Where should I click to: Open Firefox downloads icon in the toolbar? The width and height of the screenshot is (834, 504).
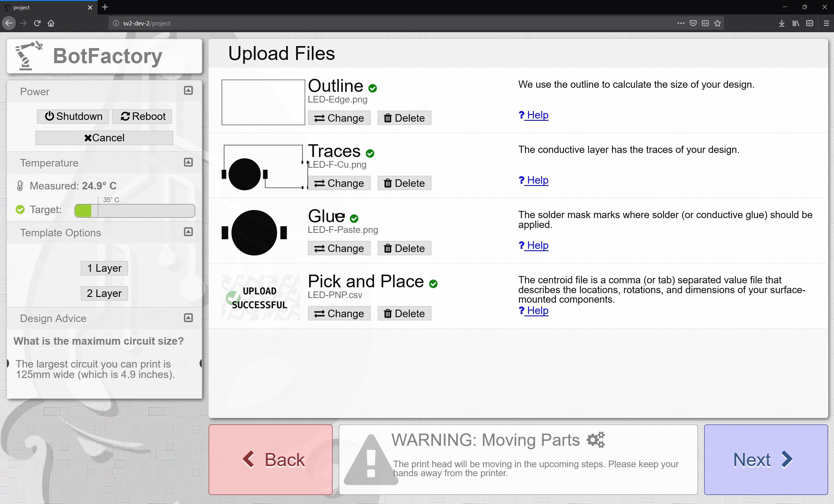tap(782, 23)
